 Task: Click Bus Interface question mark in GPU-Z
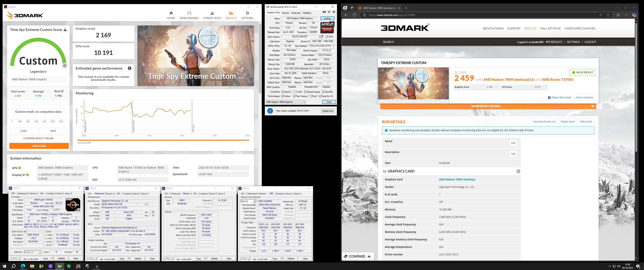coord(334,46)
